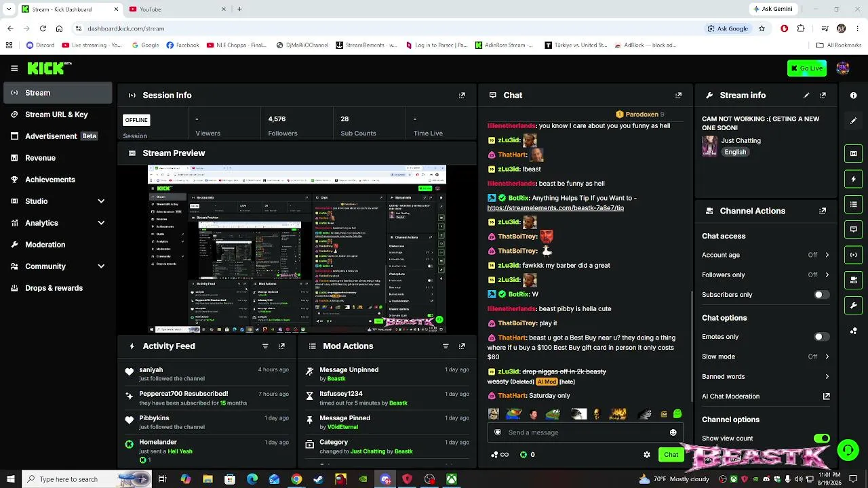Toggle Emotes only chat
Image resolution: width=868 pixels, height=488 pixels.
pyautogui.click(x=821, y=337)
